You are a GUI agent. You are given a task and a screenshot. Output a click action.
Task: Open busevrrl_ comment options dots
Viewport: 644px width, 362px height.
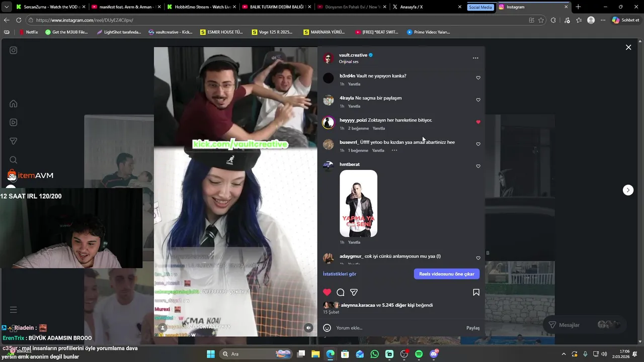point(394,150)
